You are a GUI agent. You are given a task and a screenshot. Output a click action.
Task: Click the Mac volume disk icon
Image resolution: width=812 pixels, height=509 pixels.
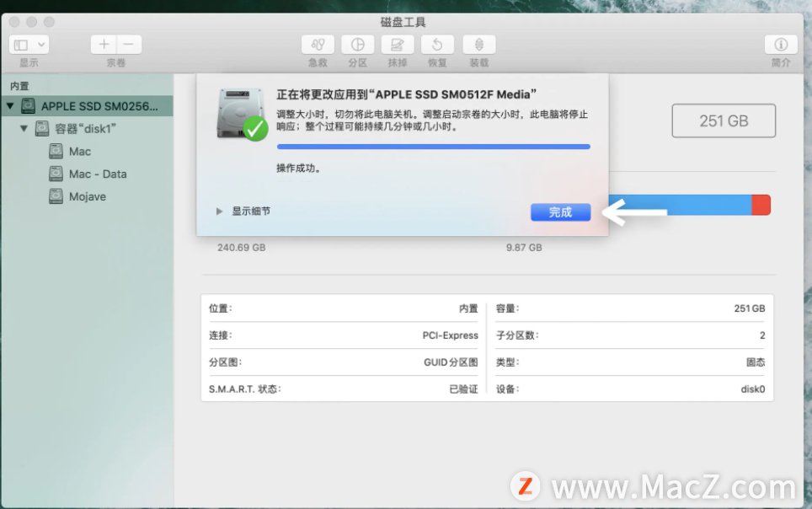[x=56, y=151]
